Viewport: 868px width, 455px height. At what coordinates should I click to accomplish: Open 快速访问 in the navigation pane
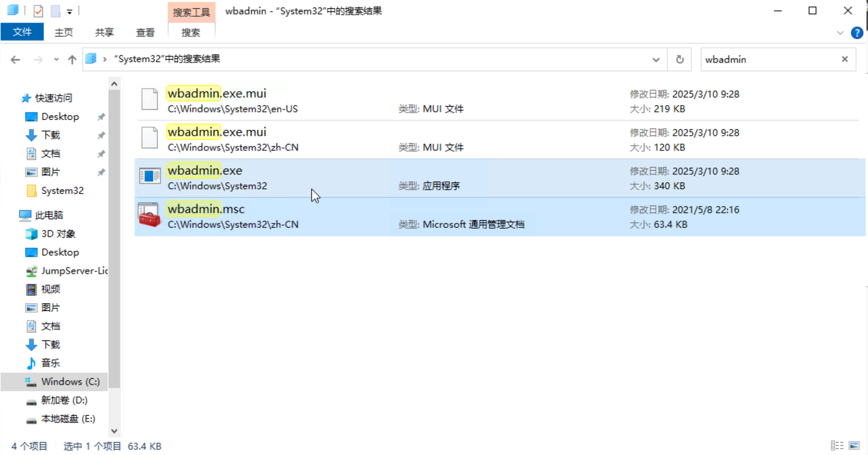click(54, 98)
